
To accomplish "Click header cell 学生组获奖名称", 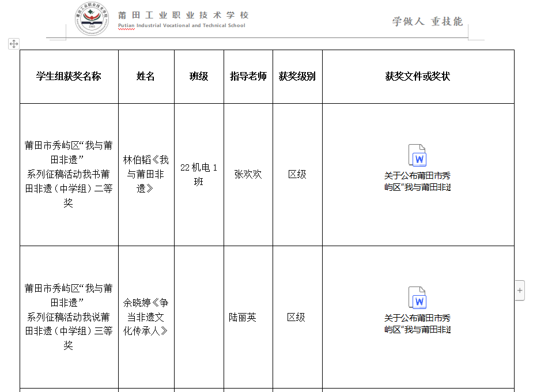I will click(x=69, y=77).
